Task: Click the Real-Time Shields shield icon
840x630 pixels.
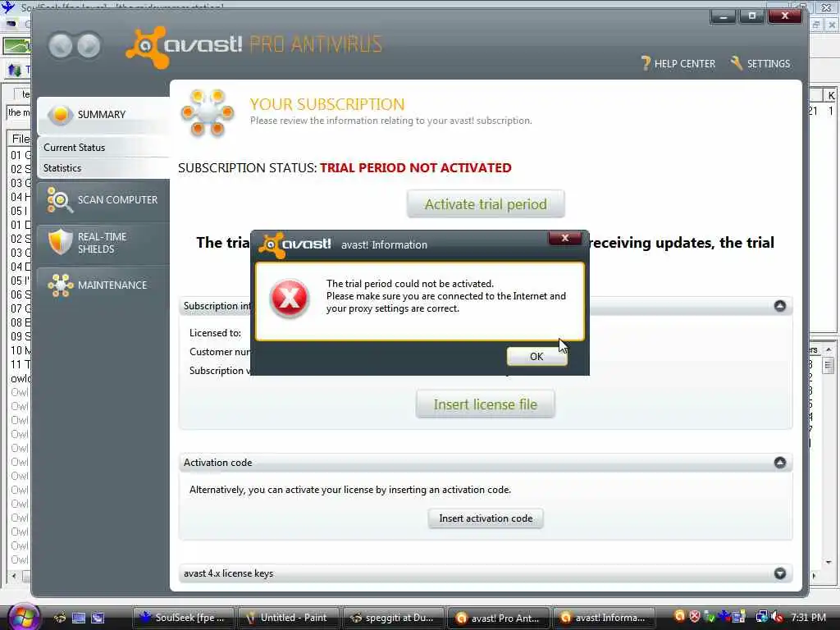Action: pyautogui.click(x=60, y=242)
